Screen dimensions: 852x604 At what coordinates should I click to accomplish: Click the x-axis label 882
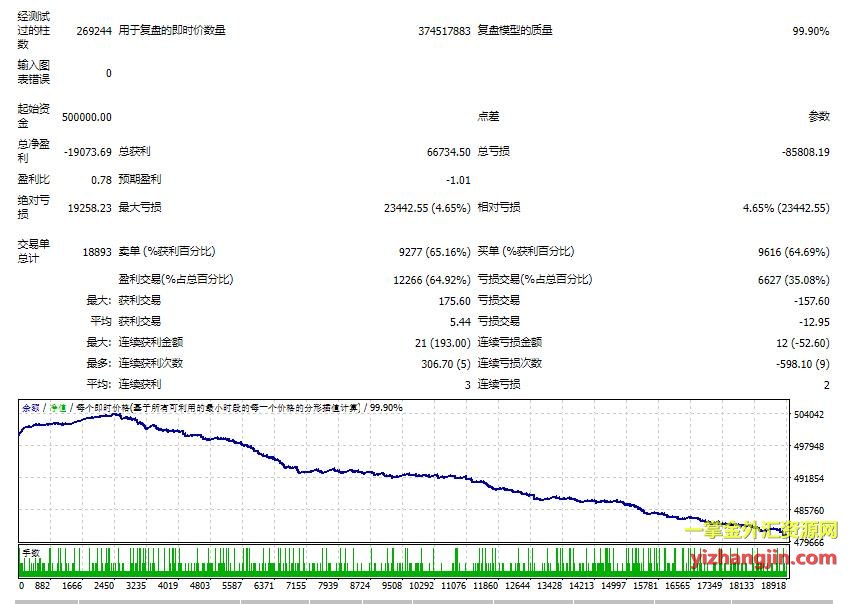[x=42, y=586]
